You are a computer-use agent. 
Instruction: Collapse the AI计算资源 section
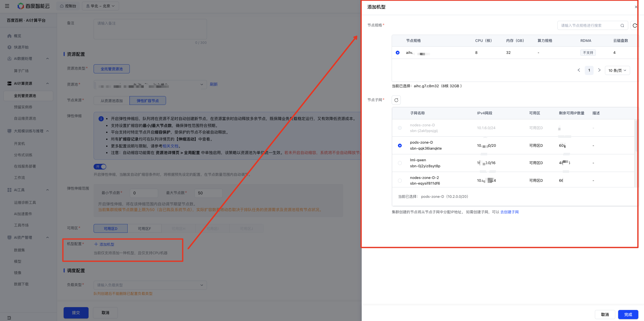[48, 83]
